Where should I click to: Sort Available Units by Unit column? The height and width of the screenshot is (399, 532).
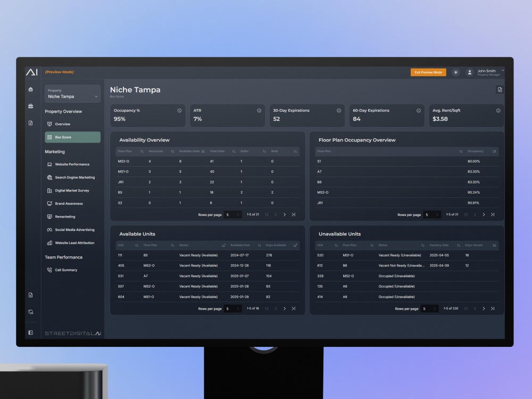point(137,245)
